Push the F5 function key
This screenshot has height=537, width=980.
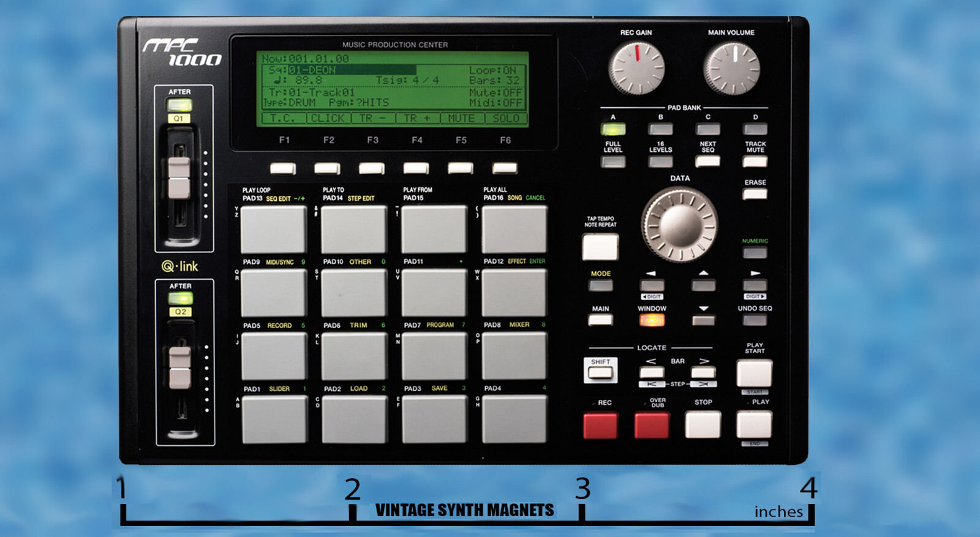click(461, 168)
